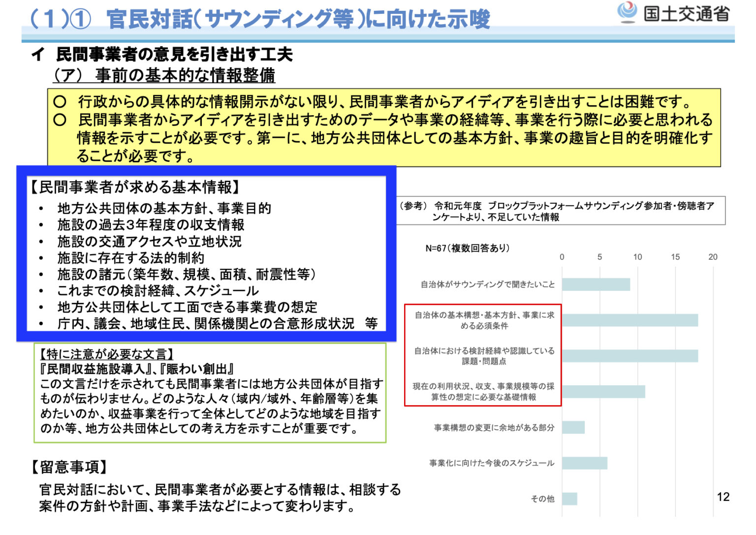Click bullet これまでの検討経緯、スケジュール
The image size is (756, 535).
[158, 291]
